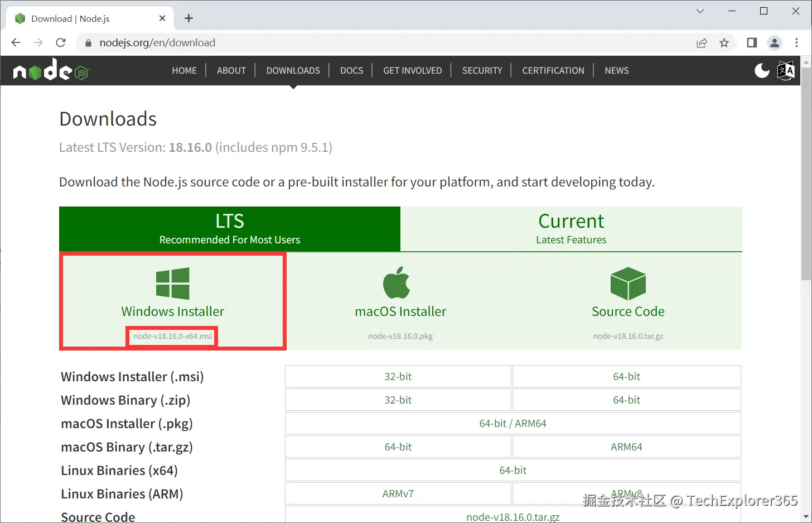Download 32-bit Windows Installer (.msi)
812x523 pixels.
[x=398, y=376]
